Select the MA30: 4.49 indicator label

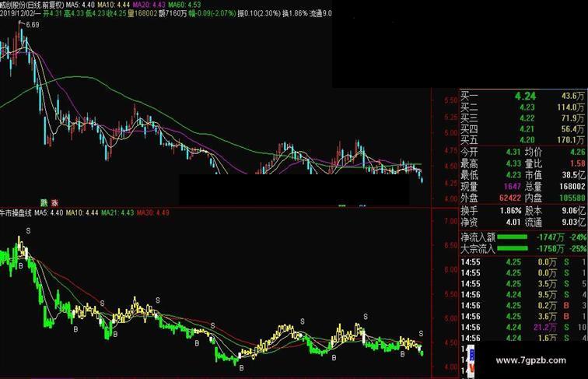tap(152, 212)
